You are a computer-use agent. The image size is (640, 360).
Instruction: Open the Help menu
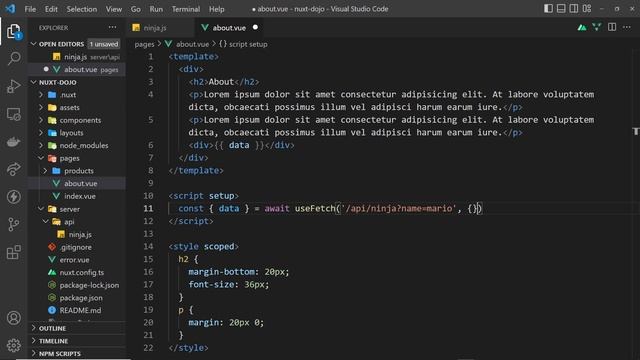pos(217,9)
